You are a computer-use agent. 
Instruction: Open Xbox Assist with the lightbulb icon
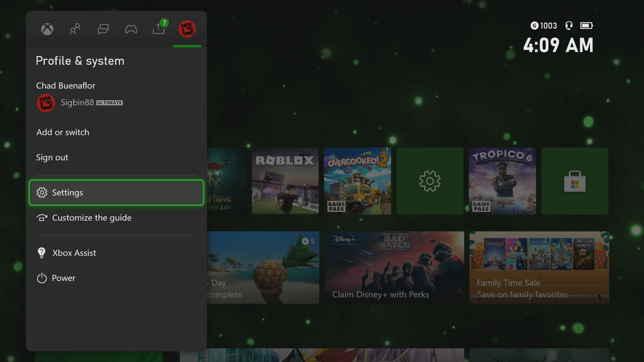73,253
